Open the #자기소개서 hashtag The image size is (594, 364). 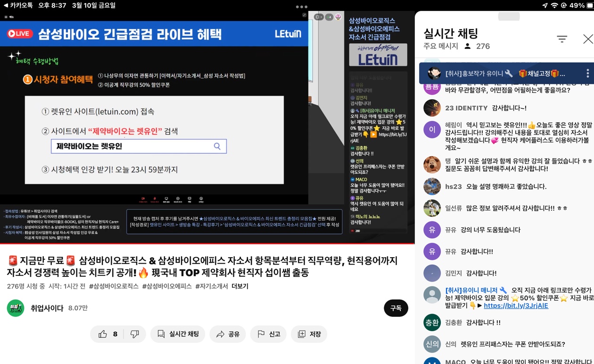(212, 286)
